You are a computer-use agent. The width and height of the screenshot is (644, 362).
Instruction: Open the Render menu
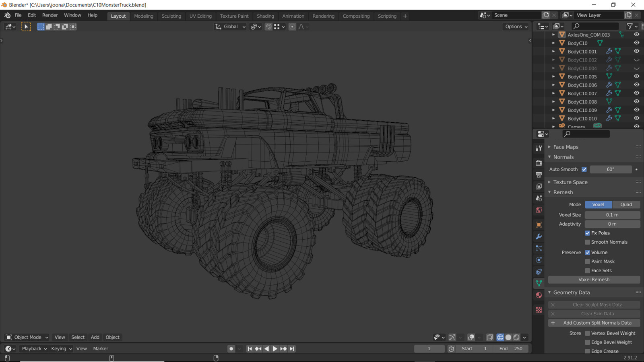(50, 15)
